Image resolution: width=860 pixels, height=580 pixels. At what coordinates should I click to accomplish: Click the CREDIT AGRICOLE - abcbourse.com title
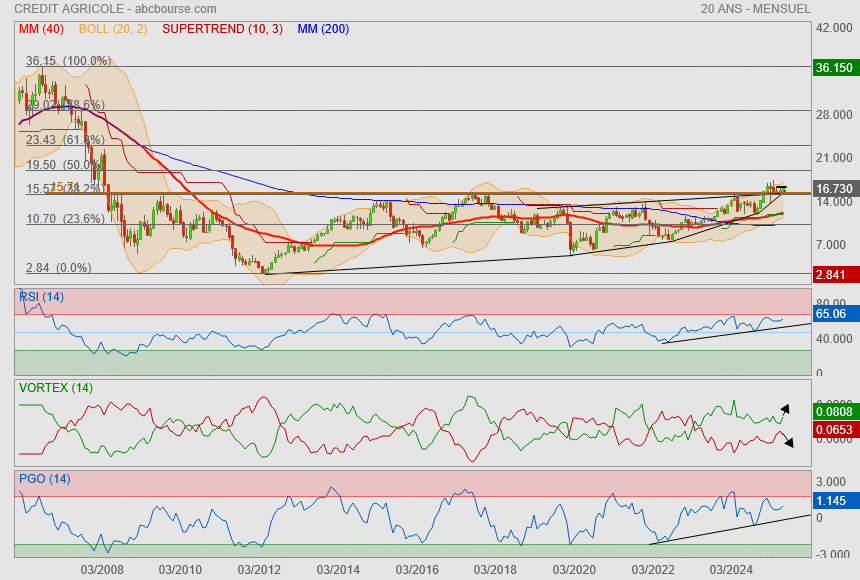pyautogui.click(x=115, y=9)
